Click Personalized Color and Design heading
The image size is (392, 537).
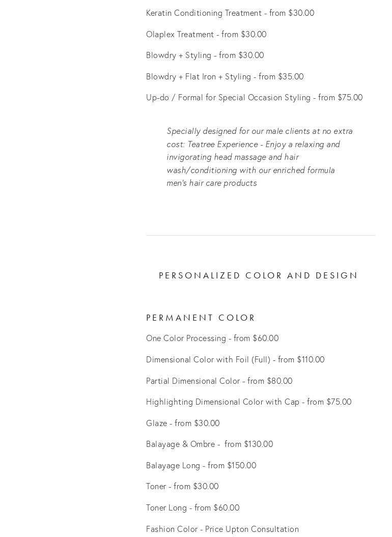259,275
